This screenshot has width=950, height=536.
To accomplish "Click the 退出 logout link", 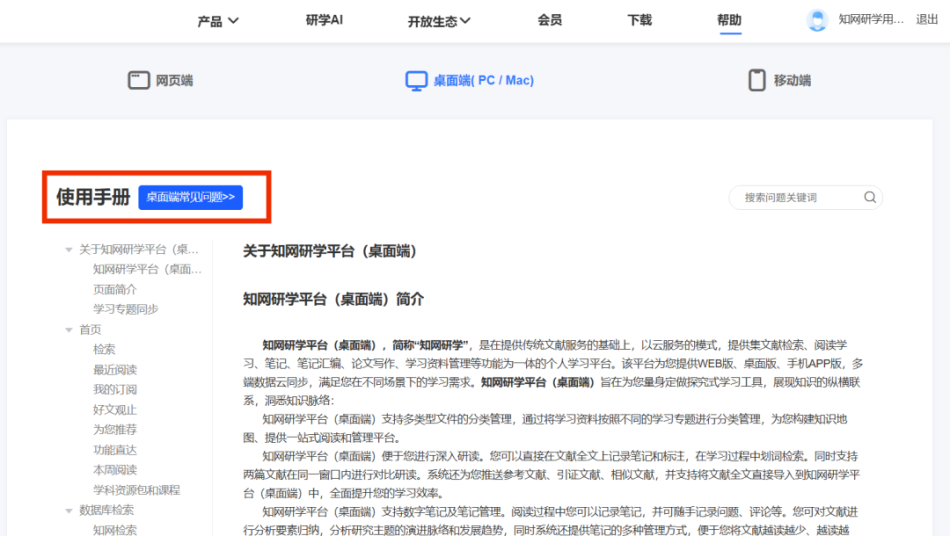I will click(927, 19).
